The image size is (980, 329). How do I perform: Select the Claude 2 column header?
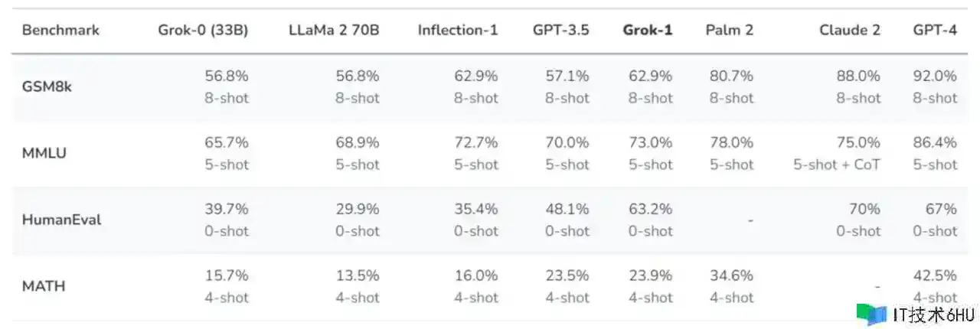849,31
